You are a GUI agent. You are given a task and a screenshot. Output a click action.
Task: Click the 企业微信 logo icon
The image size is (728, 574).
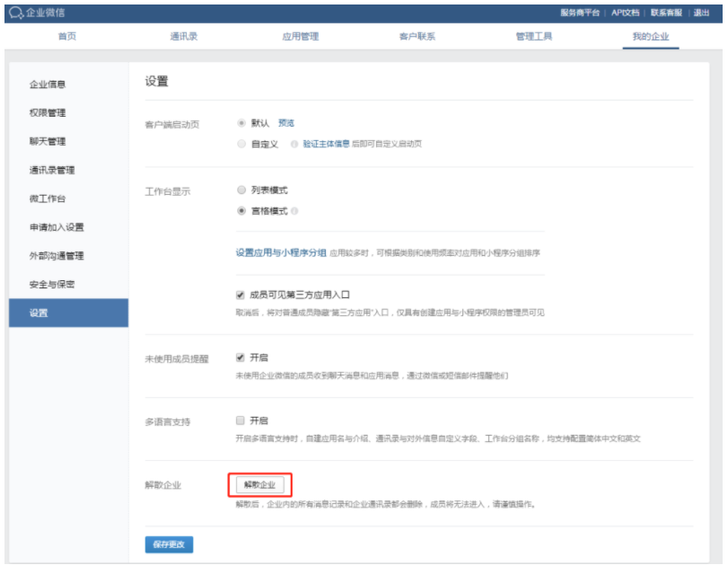pos(14,12)
